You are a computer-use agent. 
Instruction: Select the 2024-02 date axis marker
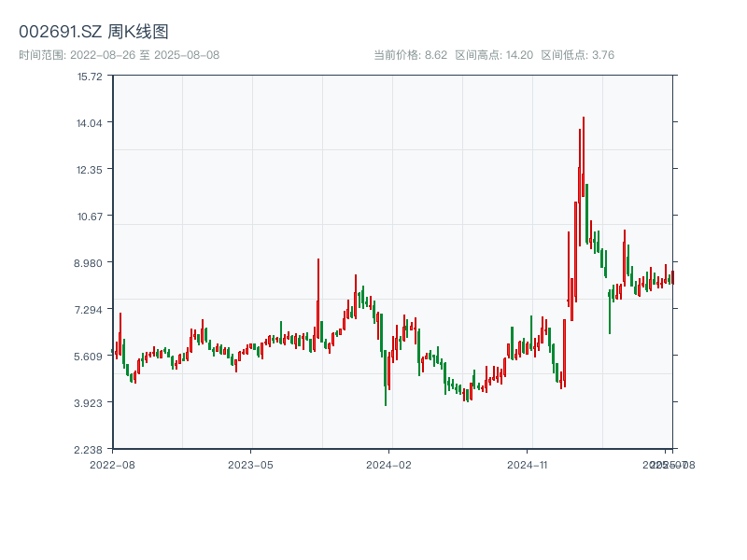(389, 464)
